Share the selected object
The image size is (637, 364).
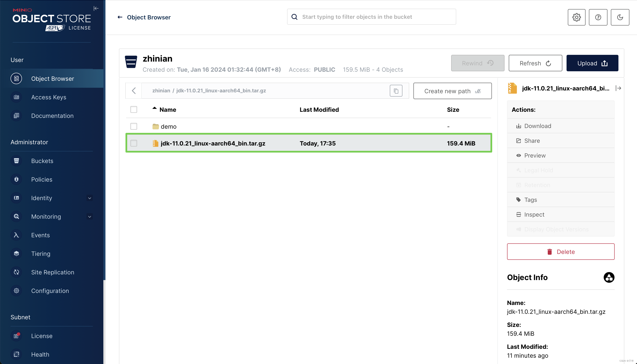pyautogui.click(x=560, y=140)
